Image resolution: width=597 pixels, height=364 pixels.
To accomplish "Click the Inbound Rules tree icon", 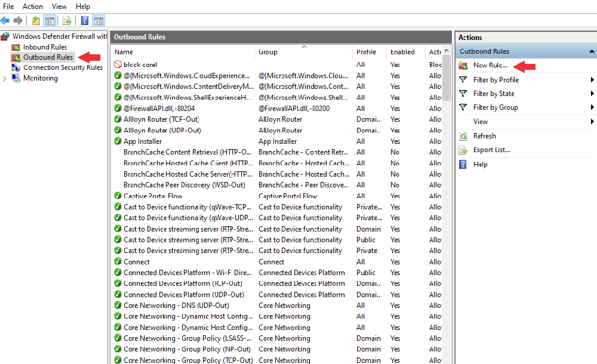I will coord(16,47).
